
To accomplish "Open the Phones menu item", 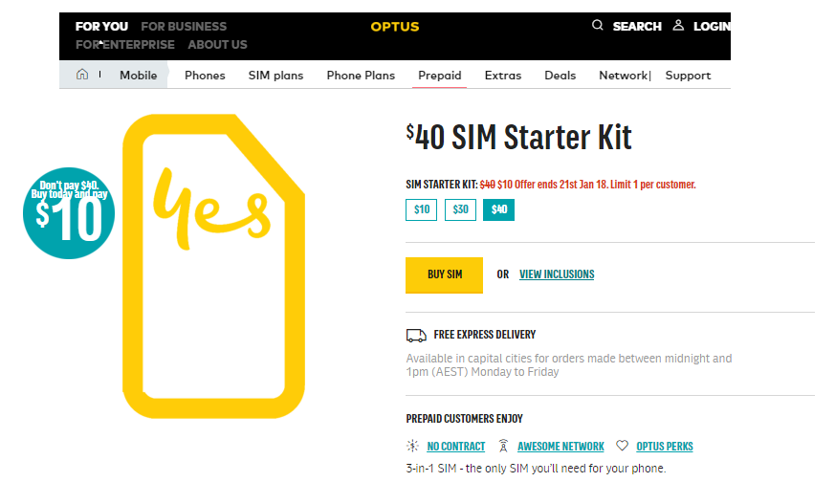I will (x=205, y=76).
